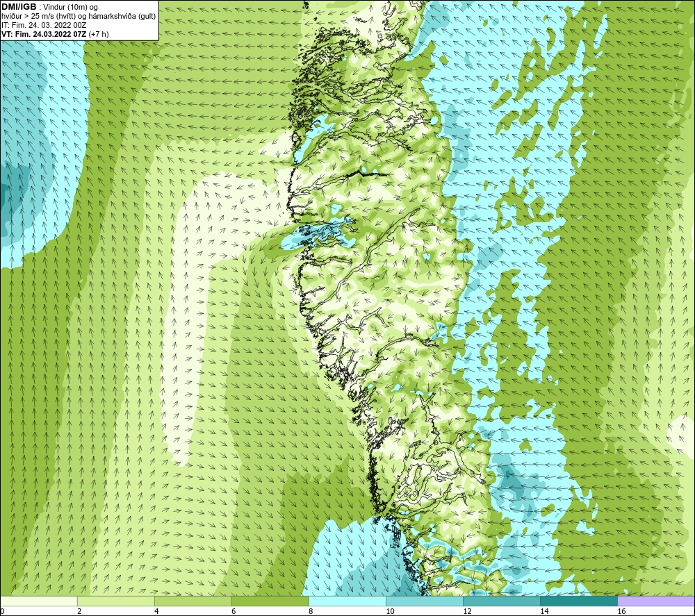Click the scale label "6"

[234, 612]
